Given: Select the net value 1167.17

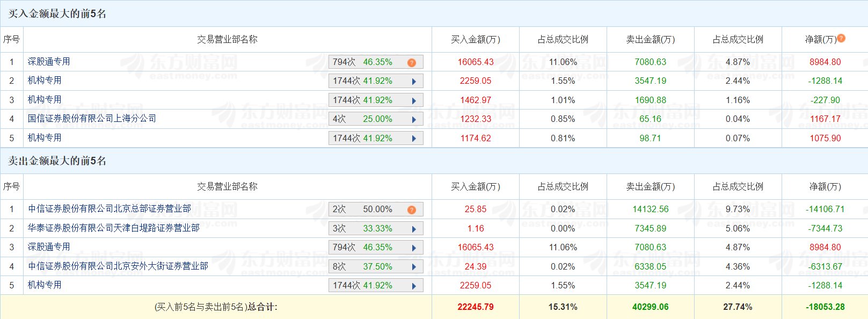Looking at the screenshot, I should 826,119.
